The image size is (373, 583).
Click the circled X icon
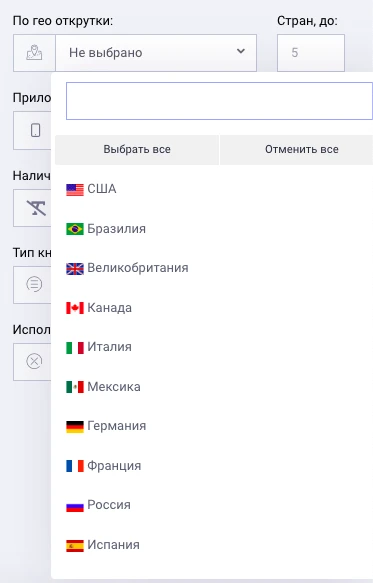pyautogui.click(x=34, y=361)
